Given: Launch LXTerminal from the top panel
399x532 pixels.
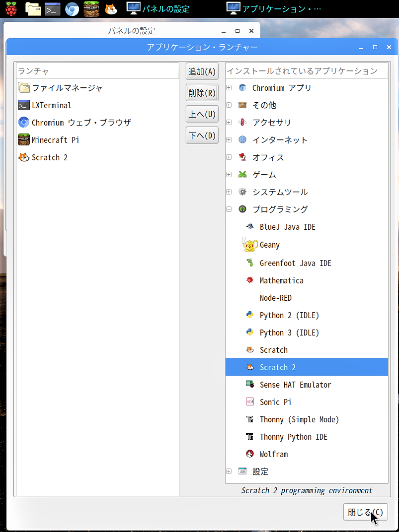Looking at the screenshot, I should click(x=53, y=9).
